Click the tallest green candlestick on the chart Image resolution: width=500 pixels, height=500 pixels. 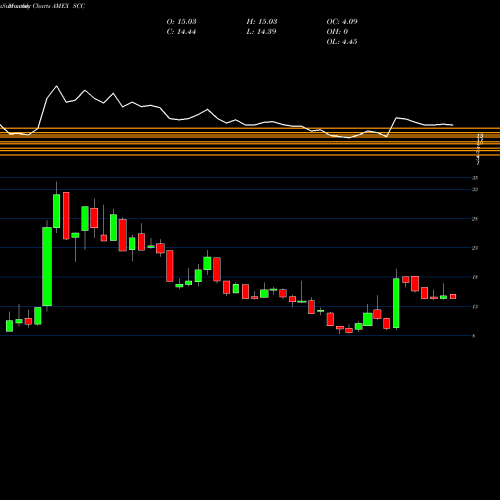[x=47, y=266]
